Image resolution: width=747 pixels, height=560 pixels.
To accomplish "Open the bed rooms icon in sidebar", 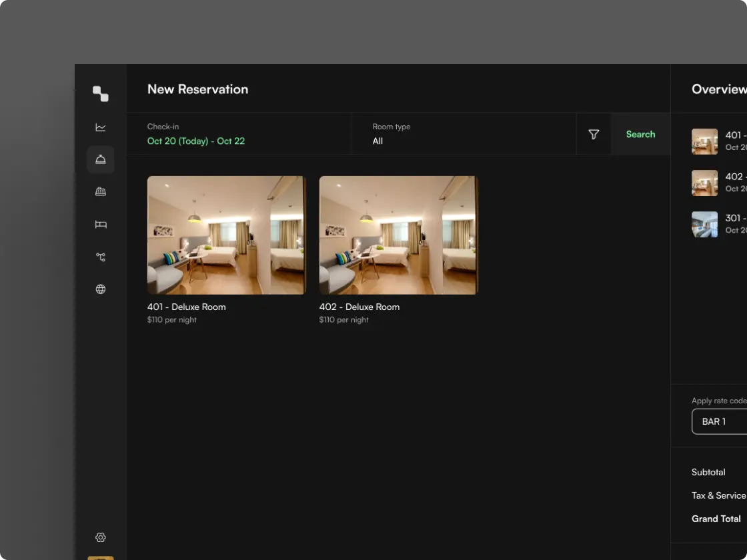I will (101, 225).
